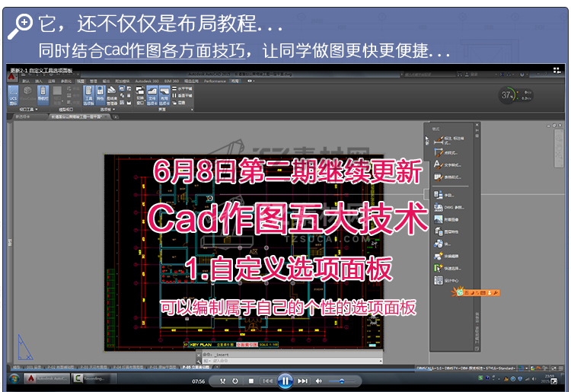The height and width of the screenshot is (392, 571).
Task: Open the 管理 ribbon tab
Action: (x=94, y=81)
